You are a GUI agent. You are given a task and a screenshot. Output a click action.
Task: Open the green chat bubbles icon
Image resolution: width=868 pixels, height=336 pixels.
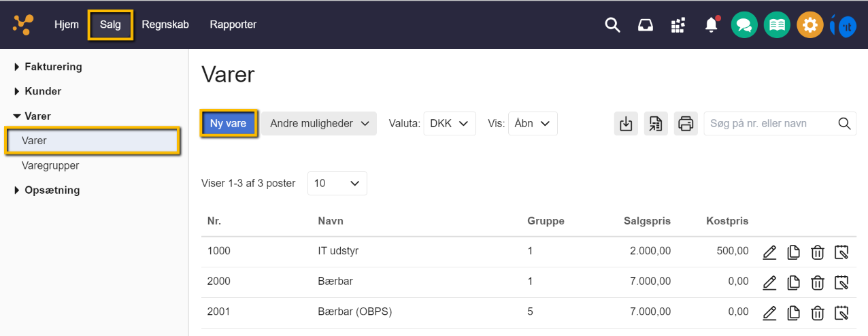point(744,25)
